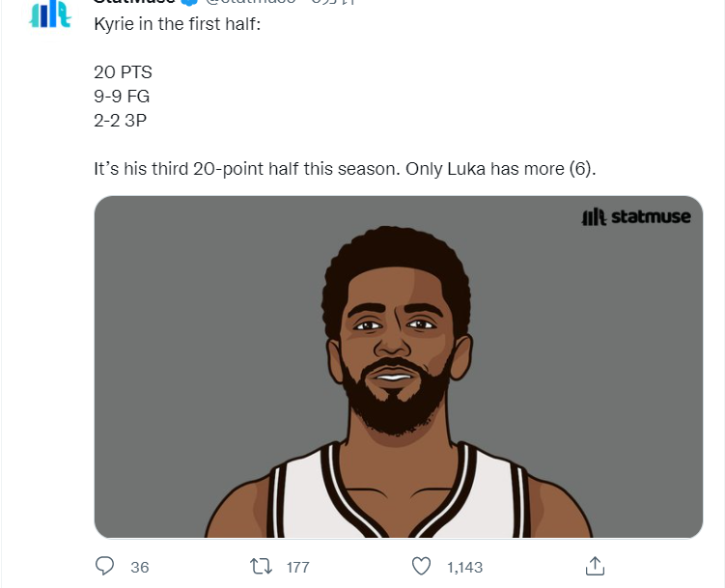Open the Kyrie illustration image
725x588 pixels.
(x=399, y=367)
